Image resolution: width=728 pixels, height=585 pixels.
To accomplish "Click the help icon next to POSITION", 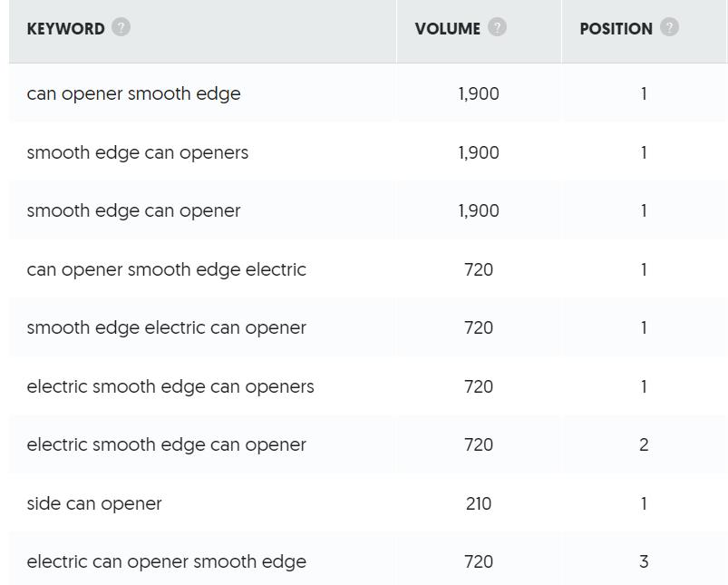I will [669, 27].
